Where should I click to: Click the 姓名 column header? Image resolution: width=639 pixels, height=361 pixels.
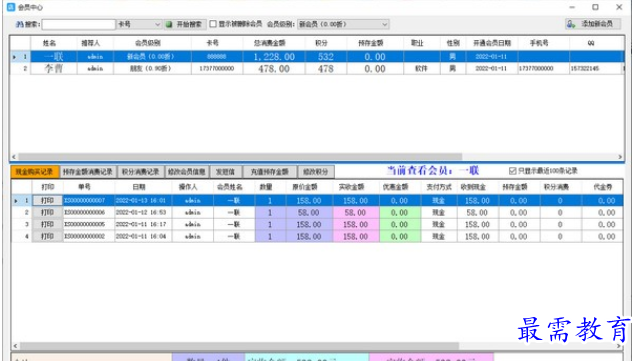[x=49, y=43]
